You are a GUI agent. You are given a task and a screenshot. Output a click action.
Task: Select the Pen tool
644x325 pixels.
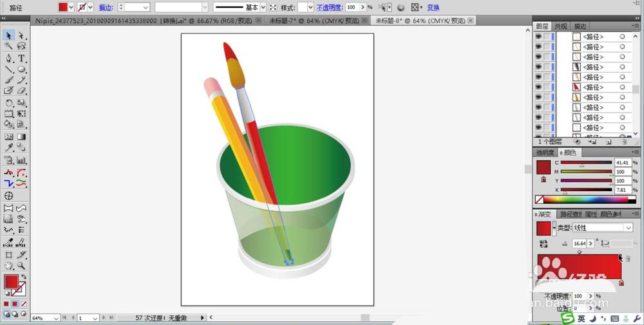pos(8,59)
